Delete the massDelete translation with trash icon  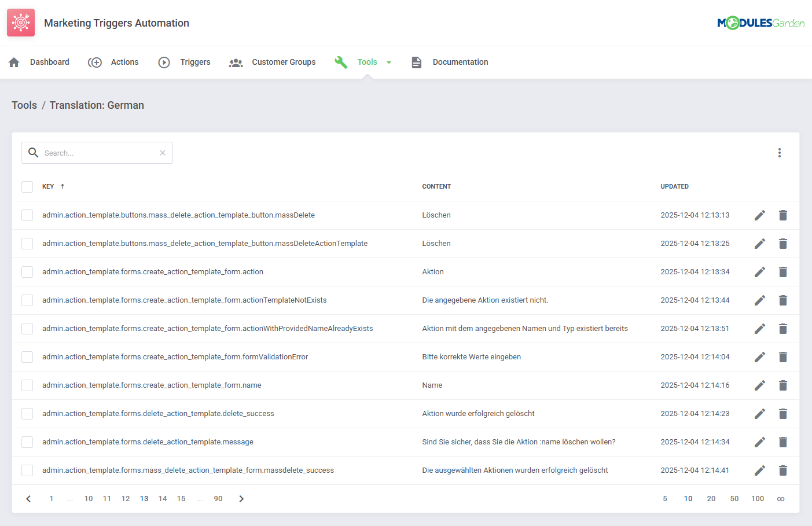pyautogui.click(x=783, y=215)
